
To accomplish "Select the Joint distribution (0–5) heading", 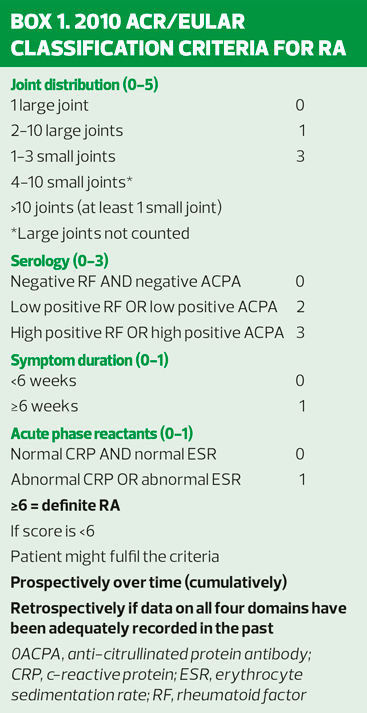I will pos(85,85).
